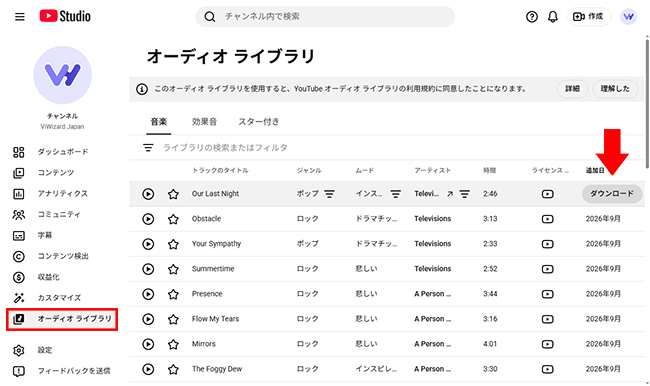This screenshot has width=650, height=386.
Task: Click the license icon for Our Last Night
Action: pyautogui.click(x=548, y=194)
